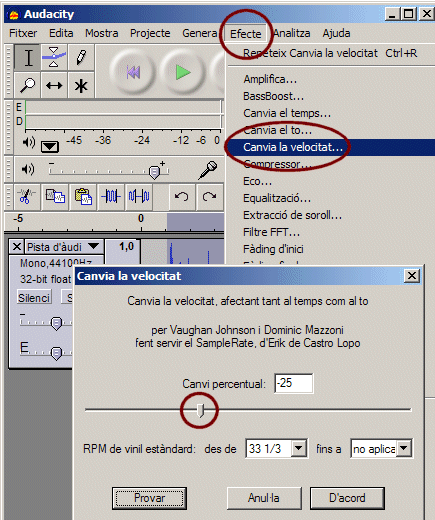Click the Provar preview button
Screen dimensions: 435x520
pos(149,498)
